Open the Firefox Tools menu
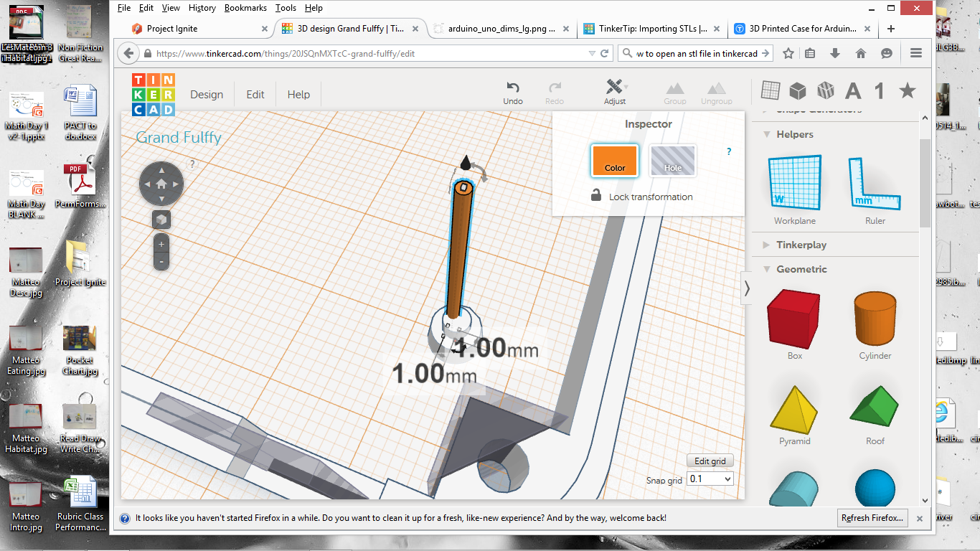 [286, 8]
